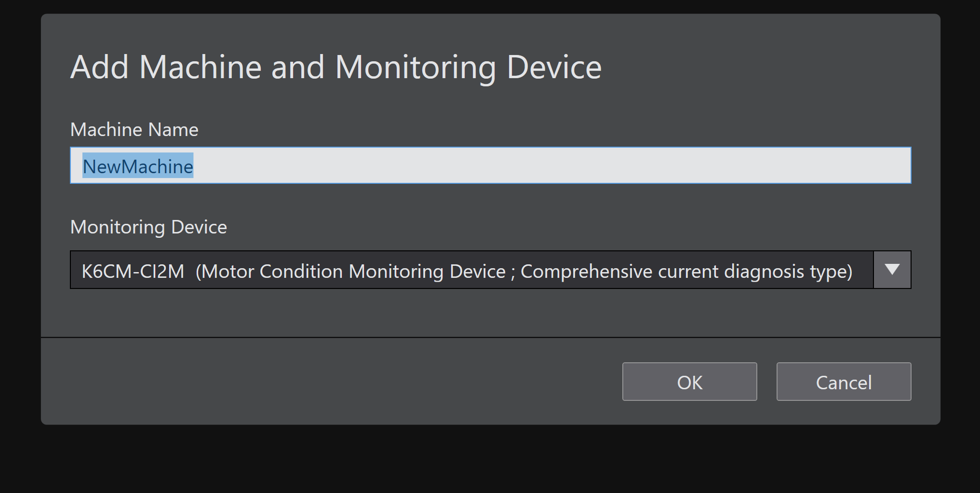Click the word 'Machine' in the dialog title
The width and height of the screenshot is (980, 493).
tap(200, 67)
